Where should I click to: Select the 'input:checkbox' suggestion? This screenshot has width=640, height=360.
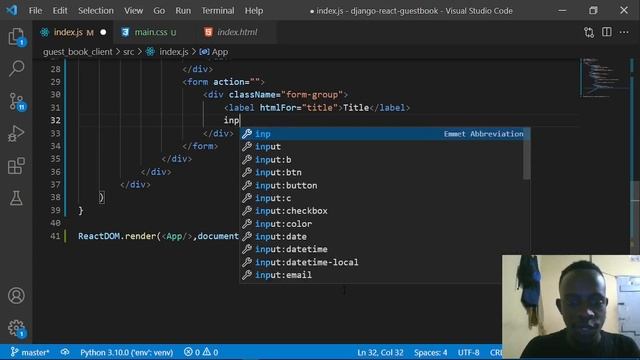pyautogui.click(x=381, y=211)
